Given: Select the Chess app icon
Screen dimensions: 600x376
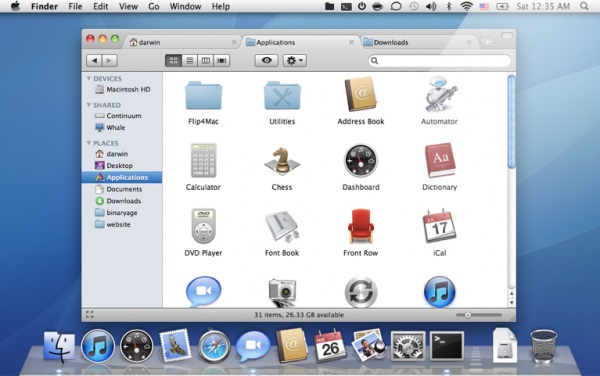Looking at the screenshot, I should (282, 161).
